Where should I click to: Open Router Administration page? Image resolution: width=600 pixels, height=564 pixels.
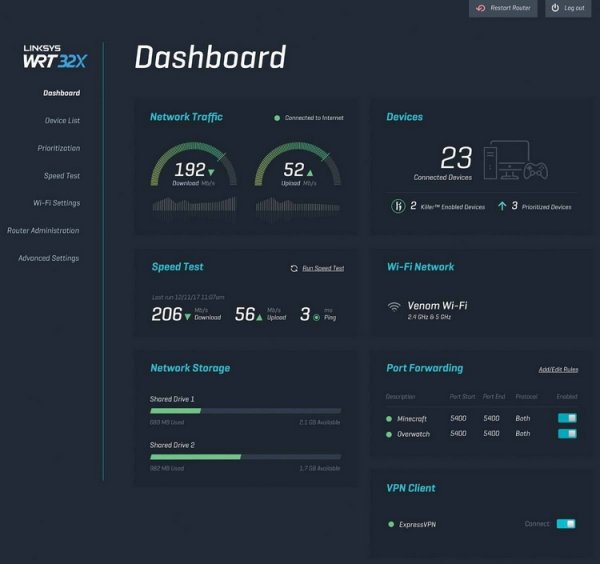click(x=43, y=231)
